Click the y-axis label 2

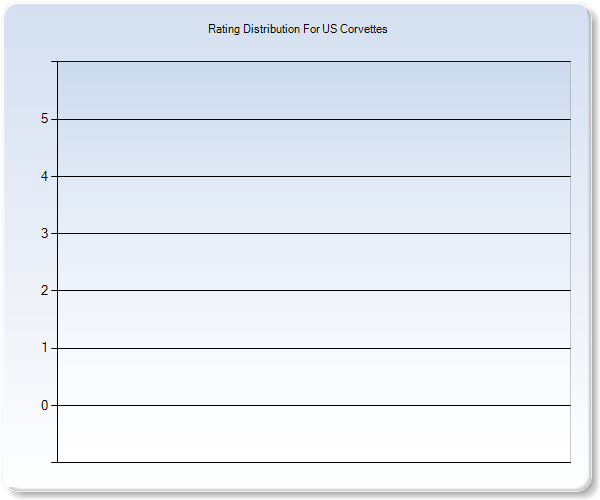pyautogui.click(x=44, y=290)
